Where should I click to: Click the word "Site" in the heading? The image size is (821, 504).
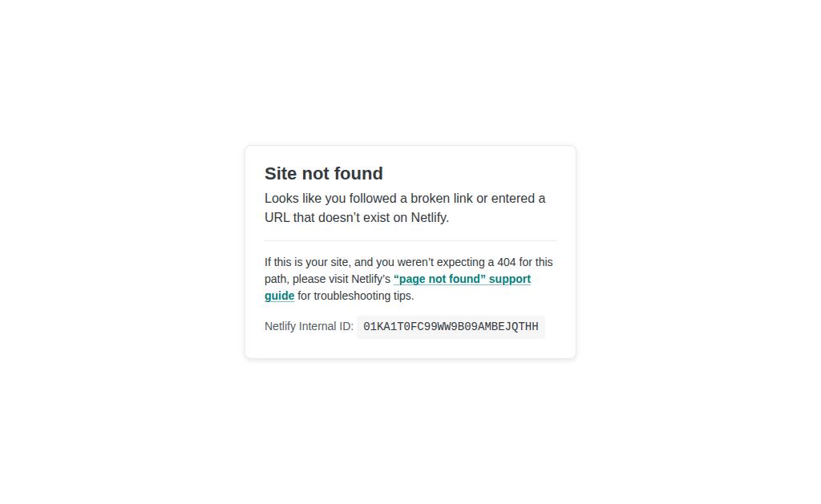[x=281, y=173]
